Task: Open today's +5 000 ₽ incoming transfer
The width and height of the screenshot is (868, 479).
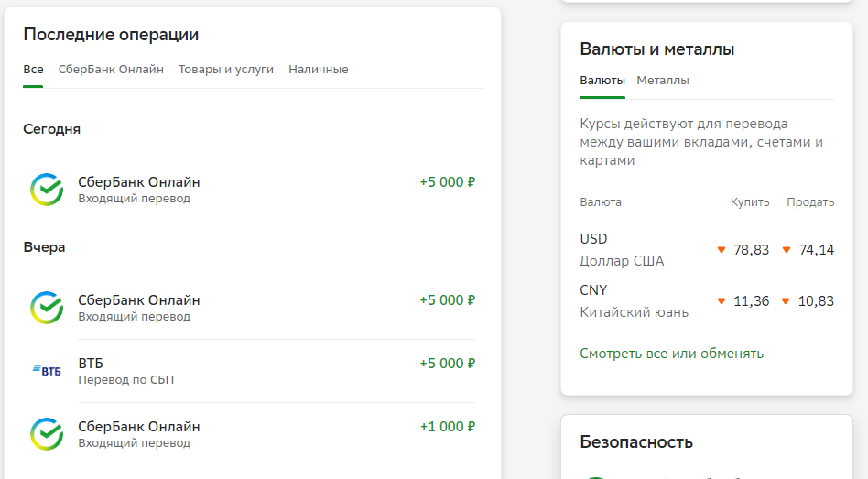Action: 253,190
